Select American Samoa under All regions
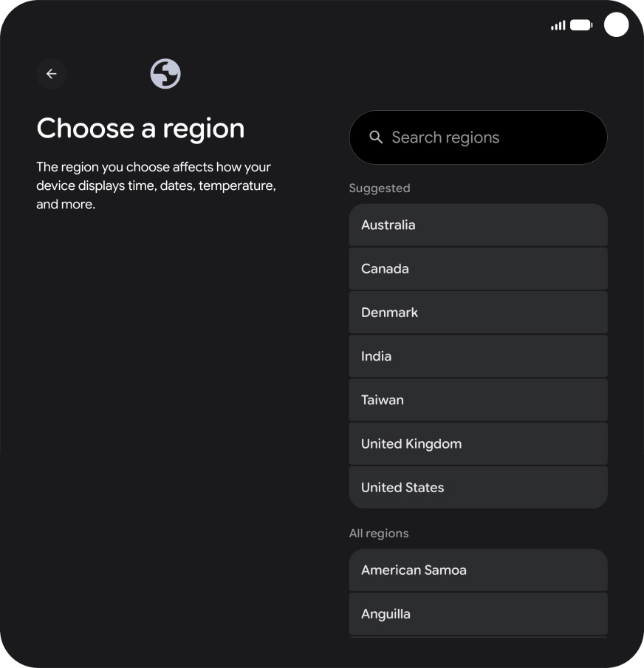Image resolution: width=644 pixels, height=668 pixels. 478,570
